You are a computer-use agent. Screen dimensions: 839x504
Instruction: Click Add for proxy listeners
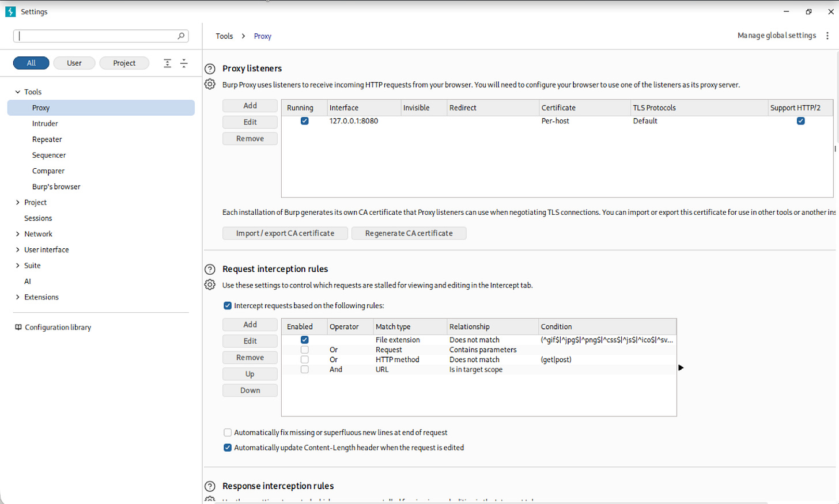click(x=250, y=105)
